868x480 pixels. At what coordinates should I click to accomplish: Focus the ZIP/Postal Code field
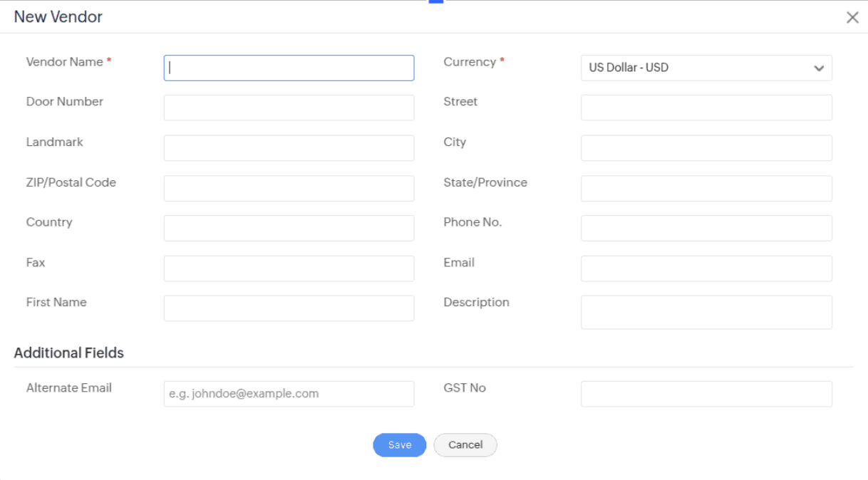tap(289, 189)
